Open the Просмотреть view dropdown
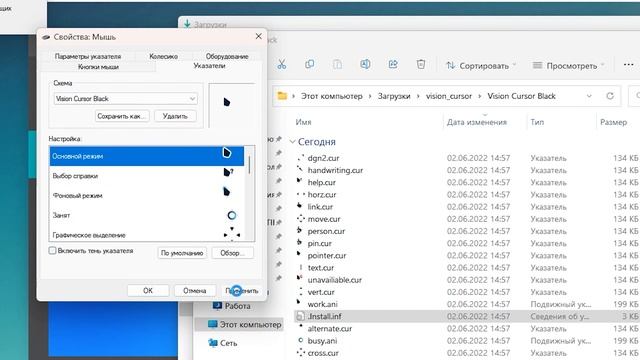 (569, 65)
